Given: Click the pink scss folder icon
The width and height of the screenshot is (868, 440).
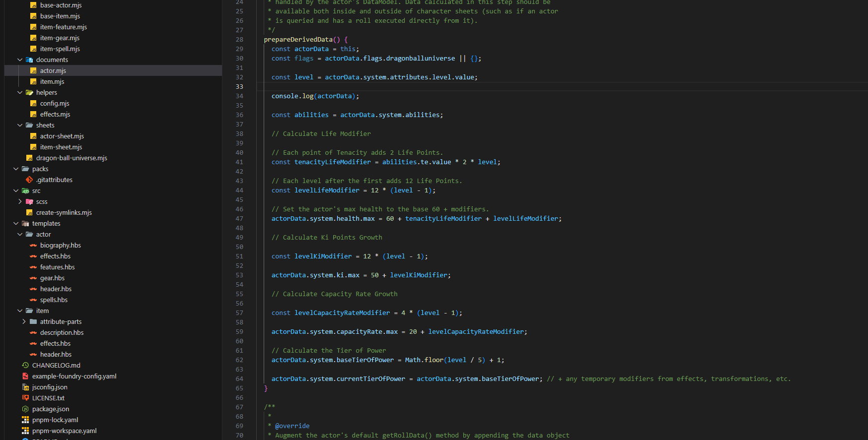Looking at the screenshot, I should pos(29,201).
